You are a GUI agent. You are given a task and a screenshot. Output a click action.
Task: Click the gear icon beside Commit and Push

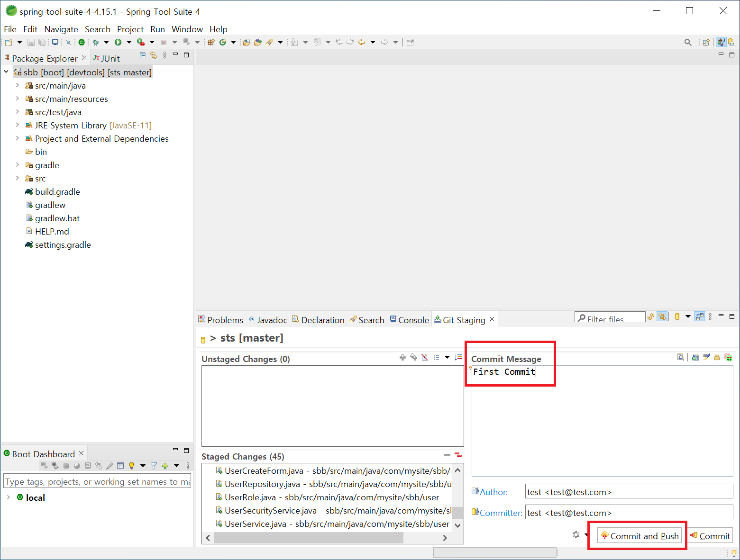click(576, 535)
